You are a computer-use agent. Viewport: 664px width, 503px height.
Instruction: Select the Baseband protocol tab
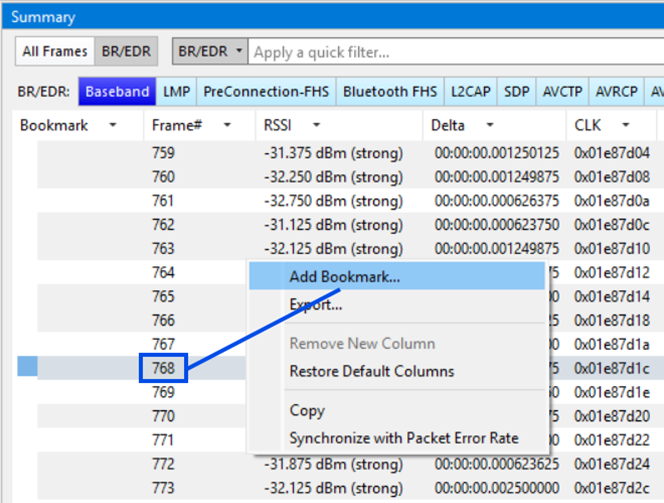117,91
